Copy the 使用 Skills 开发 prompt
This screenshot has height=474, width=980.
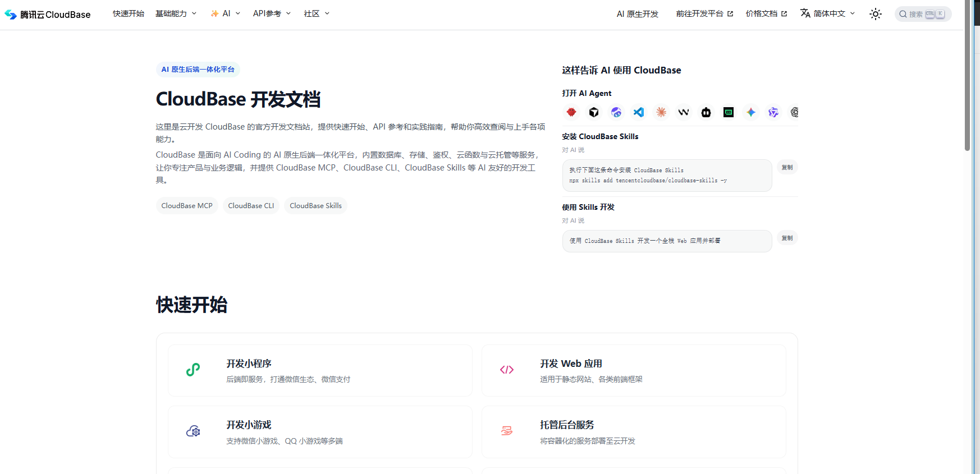pos(787,238)
